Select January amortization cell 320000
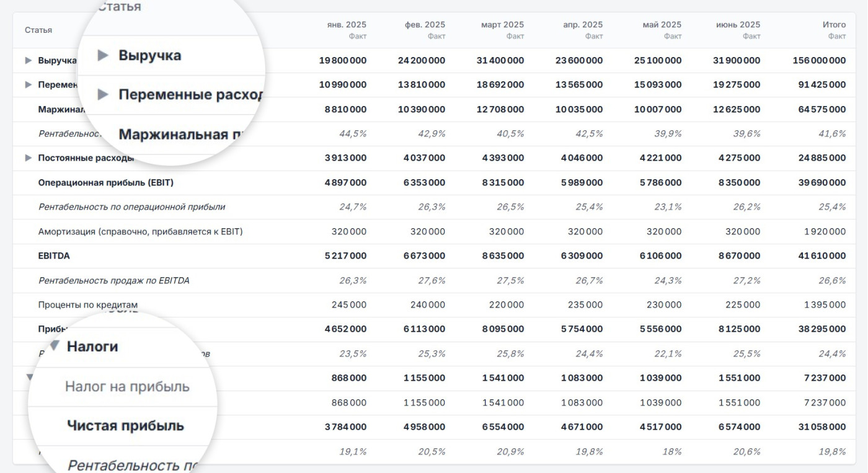The image size is (868, 473). 349,232
